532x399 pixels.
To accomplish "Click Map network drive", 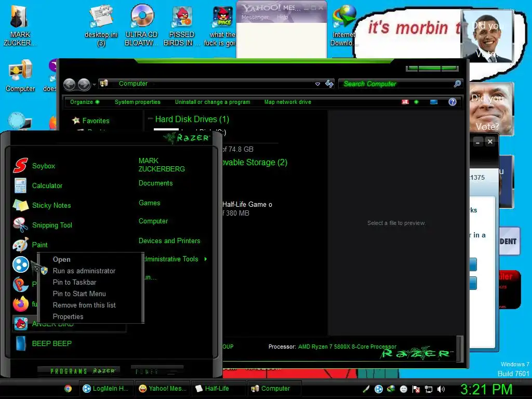I will (x=287, y=102).
